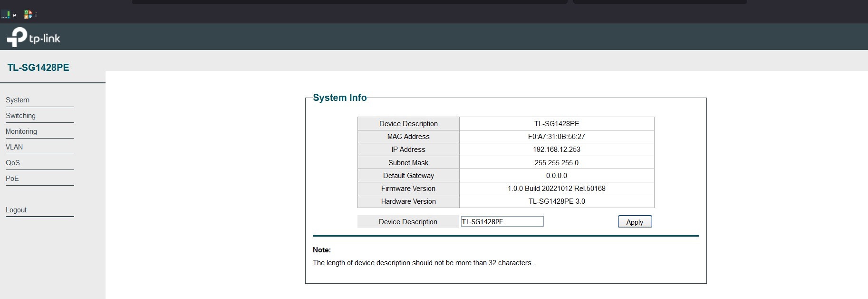868x299 pixels.
Task: Focus the Device Description input field
Action: point(502,221)
